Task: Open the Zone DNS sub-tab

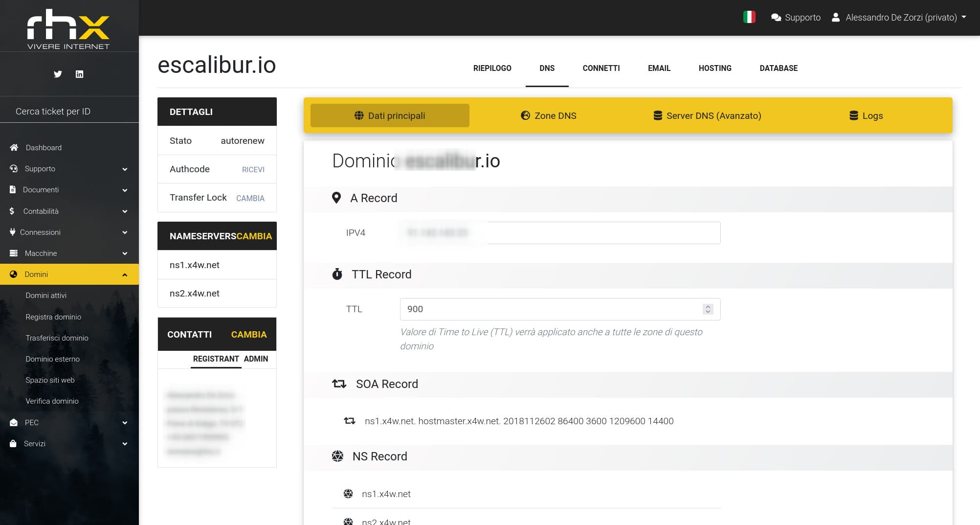Action: (x=549, y=115)
